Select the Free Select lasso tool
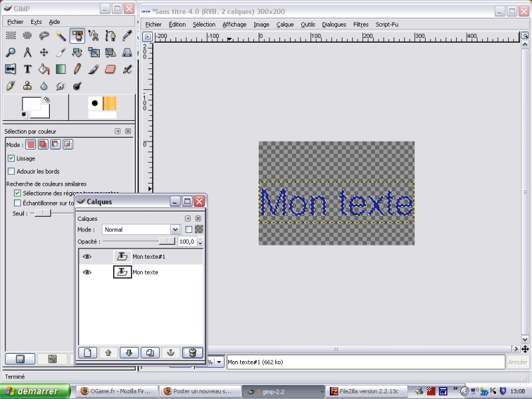Screen dimensions: 532x399 (44, 36)
